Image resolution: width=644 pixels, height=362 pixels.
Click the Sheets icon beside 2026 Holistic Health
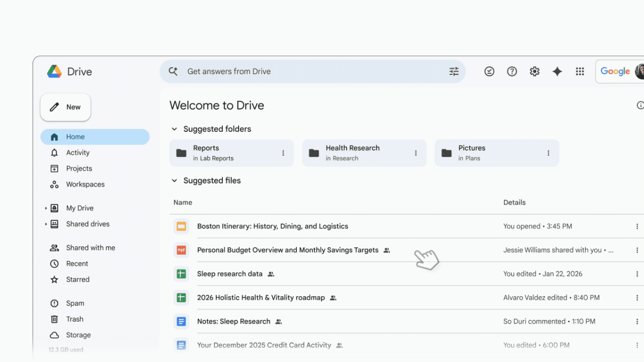click(x=181, y=298)
